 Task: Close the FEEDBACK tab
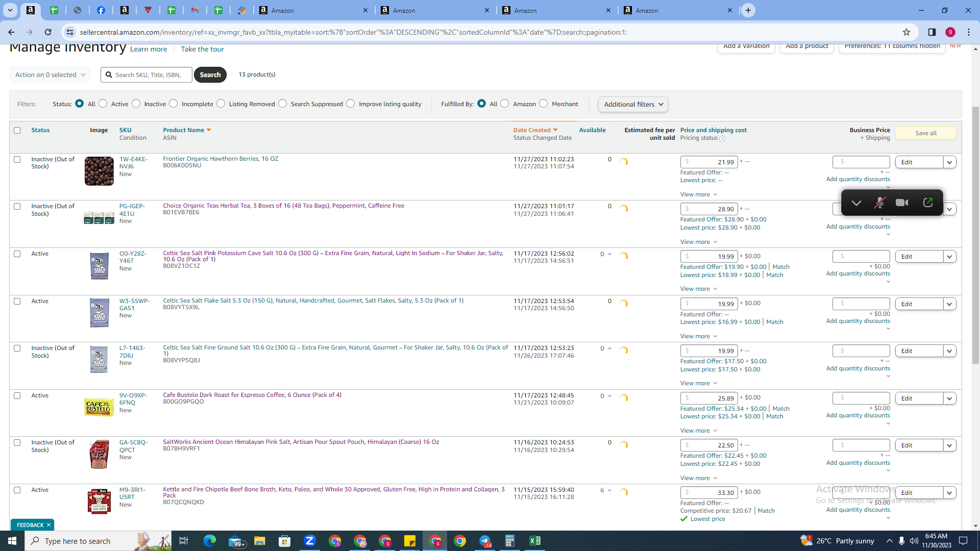tap(49, 525)
